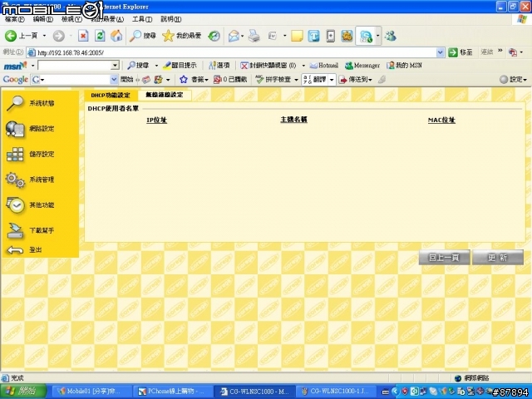
Task: Open Other Functions clock sidebar item
Action: coord(31,205)
